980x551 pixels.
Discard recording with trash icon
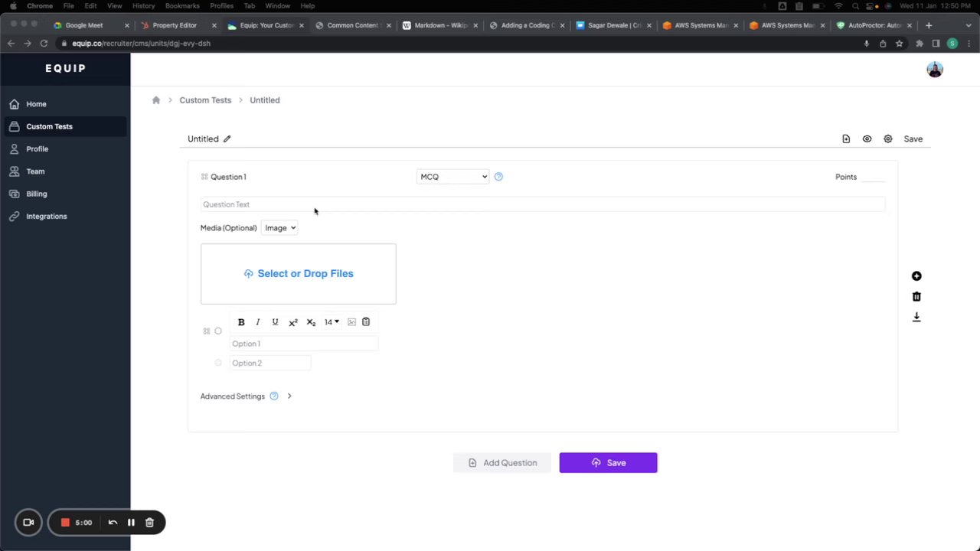(x=149, y=523)
